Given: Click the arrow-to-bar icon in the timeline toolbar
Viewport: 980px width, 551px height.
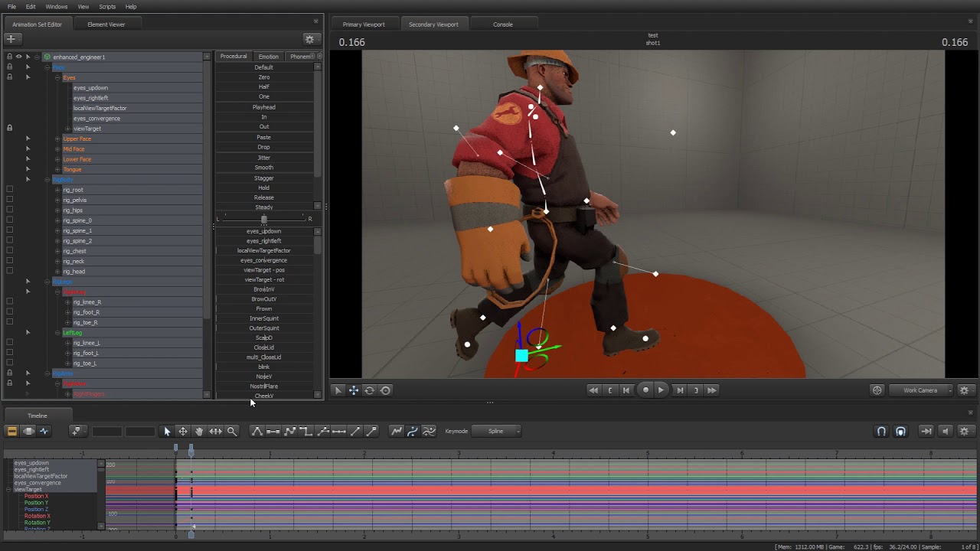Looking at the screenshot, I should [926, 431].
